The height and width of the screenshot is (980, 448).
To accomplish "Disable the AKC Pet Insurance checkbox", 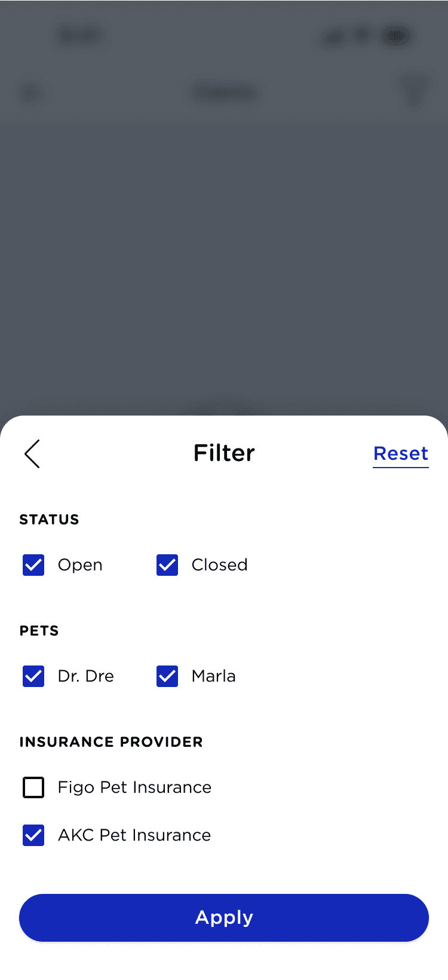I will pyautogui.click(x=33, y=835).
